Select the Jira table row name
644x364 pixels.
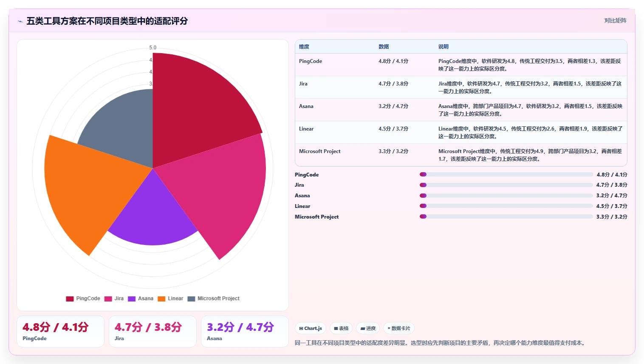[303, 84]
